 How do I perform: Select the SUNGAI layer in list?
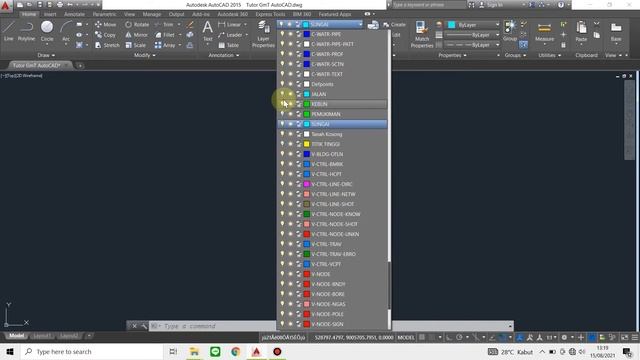pos(332,124)
